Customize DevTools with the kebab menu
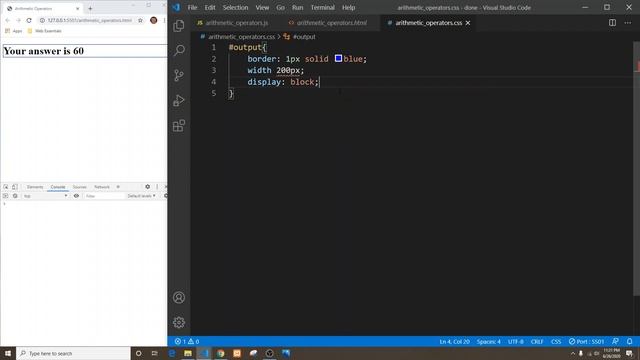 click(157, 187)
